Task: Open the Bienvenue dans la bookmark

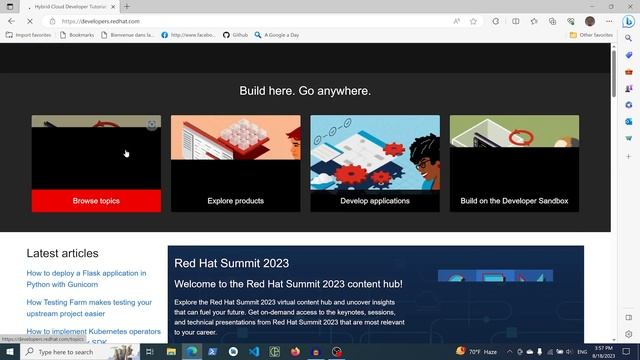Action: click(x=128, y=35)
